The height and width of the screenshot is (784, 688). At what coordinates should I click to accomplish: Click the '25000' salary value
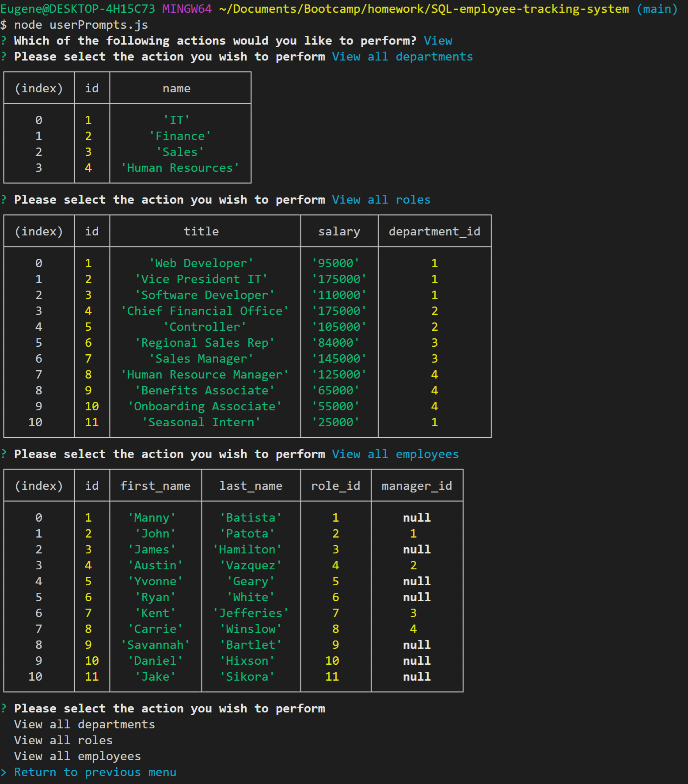(335, 422)
